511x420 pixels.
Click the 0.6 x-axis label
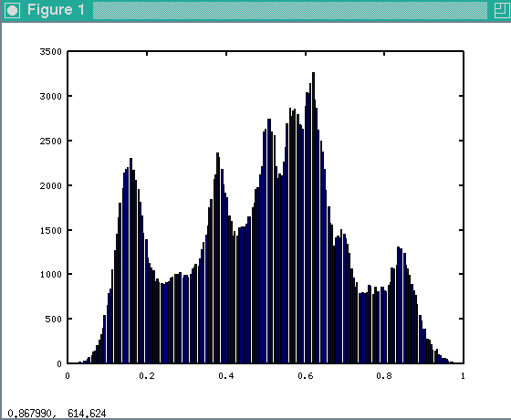coord(306,376)
